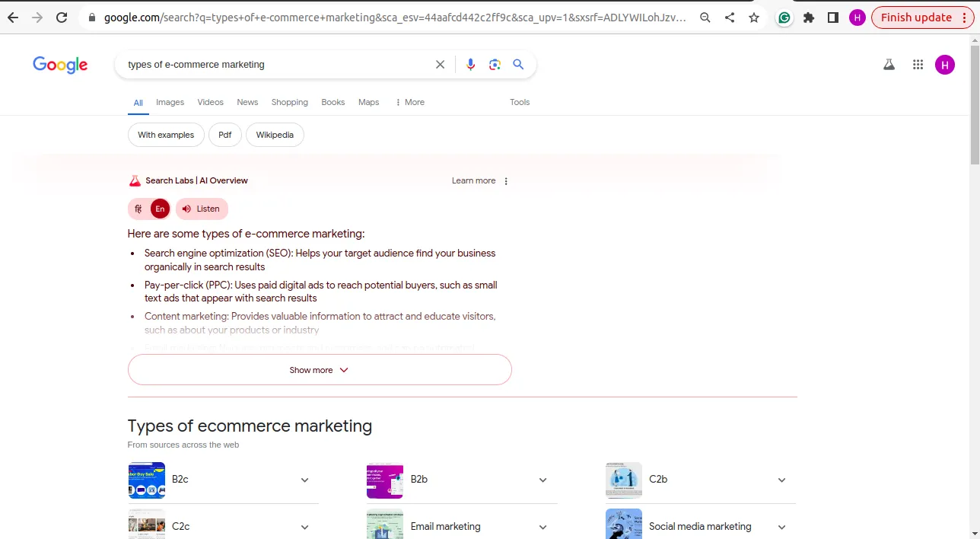Expand the B2c marketing type
Image resolution: width=980 pixels, height=539 pixels.
click(304, 480)
